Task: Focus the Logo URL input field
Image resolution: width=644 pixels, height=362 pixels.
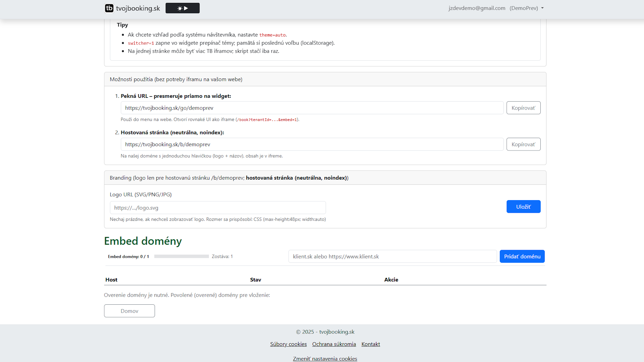Action: (x=218, y=208)
